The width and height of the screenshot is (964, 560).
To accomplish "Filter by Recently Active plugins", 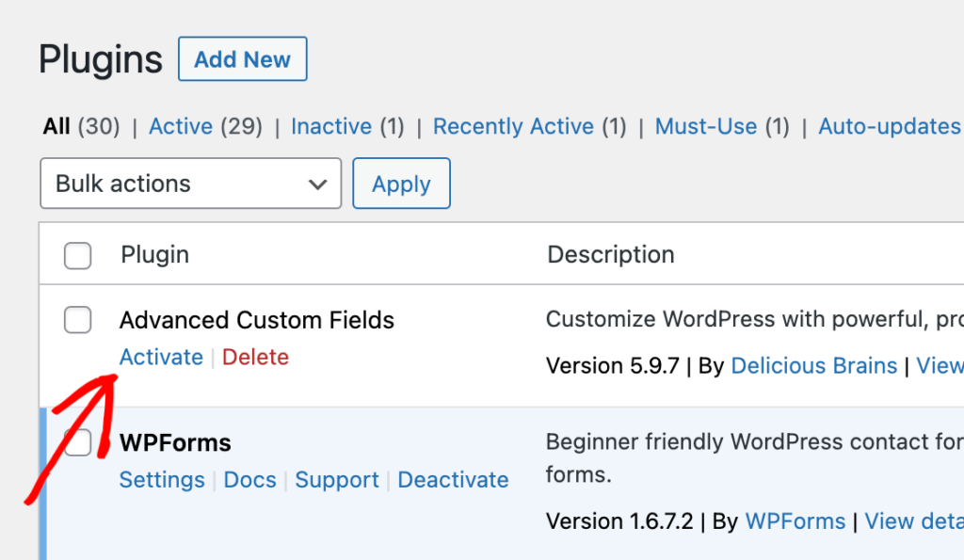I will click(512, 126).
